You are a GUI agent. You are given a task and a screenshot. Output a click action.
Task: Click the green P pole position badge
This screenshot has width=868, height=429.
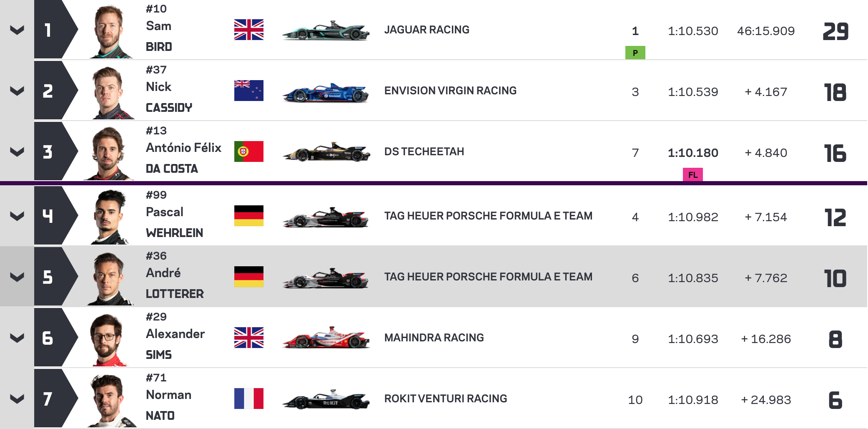(635, 53)
